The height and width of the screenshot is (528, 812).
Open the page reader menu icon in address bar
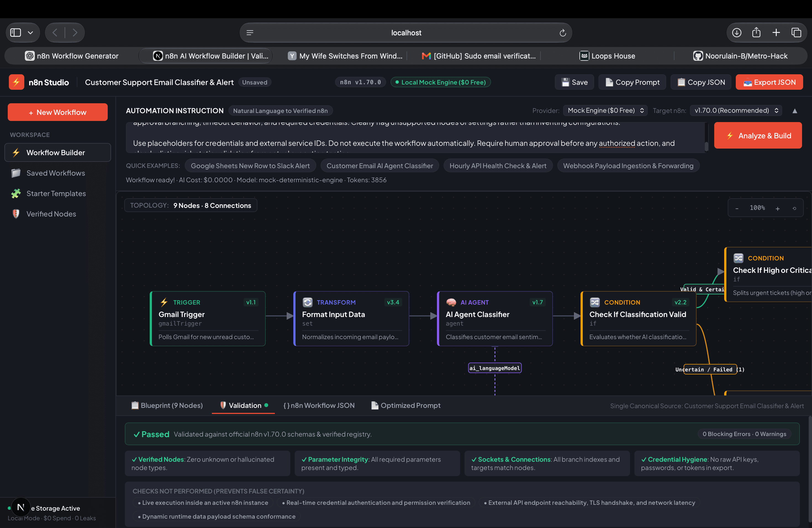(250, 33)
